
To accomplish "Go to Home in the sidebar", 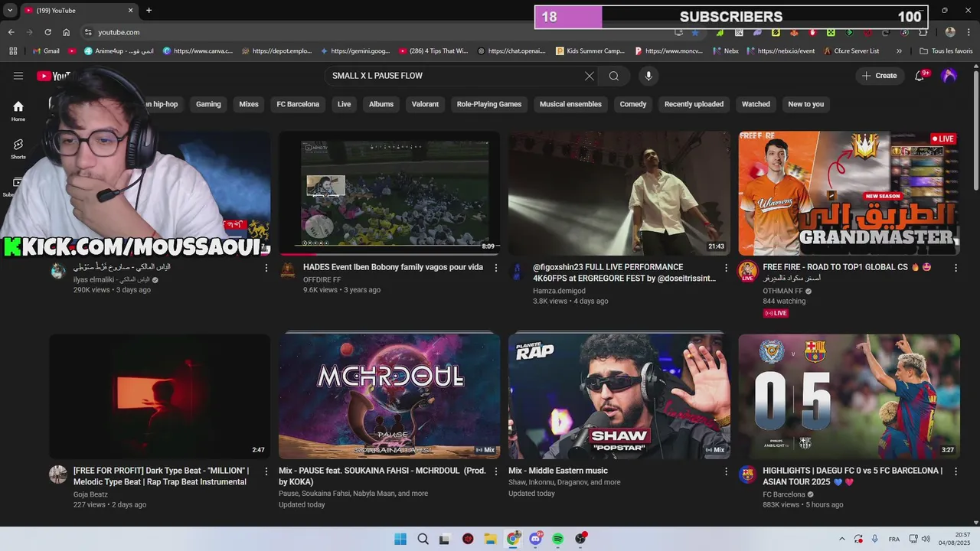I will (x=18, y=111).
